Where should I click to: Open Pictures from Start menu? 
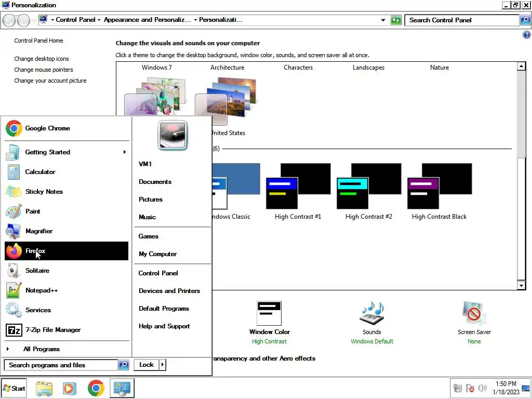(151, 199)
